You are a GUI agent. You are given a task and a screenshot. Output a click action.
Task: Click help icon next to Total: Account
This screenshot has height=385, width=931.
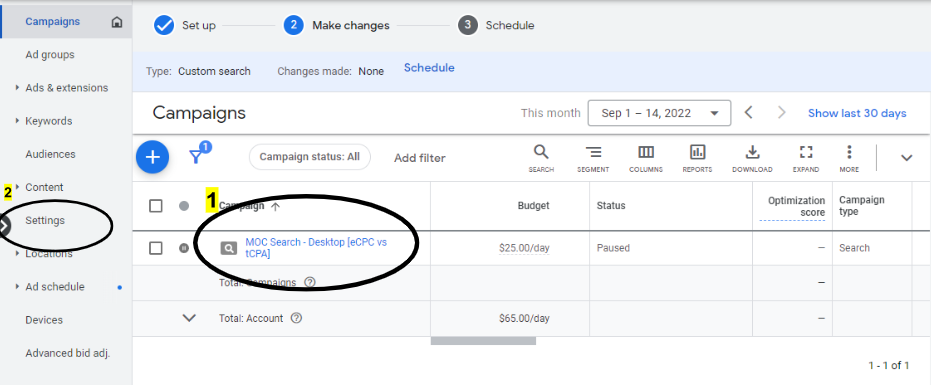coord(296,318)
